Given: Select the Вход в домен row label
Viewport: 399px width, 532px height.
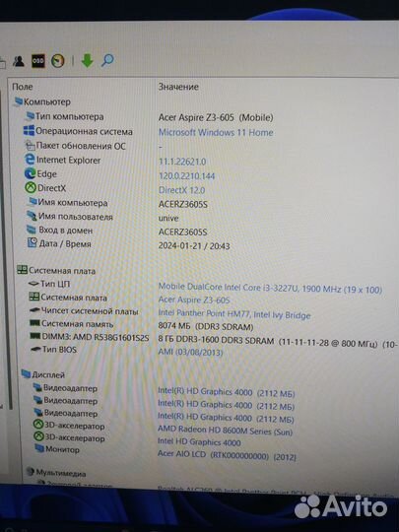Looking at the screenshot, I should 65,230.
